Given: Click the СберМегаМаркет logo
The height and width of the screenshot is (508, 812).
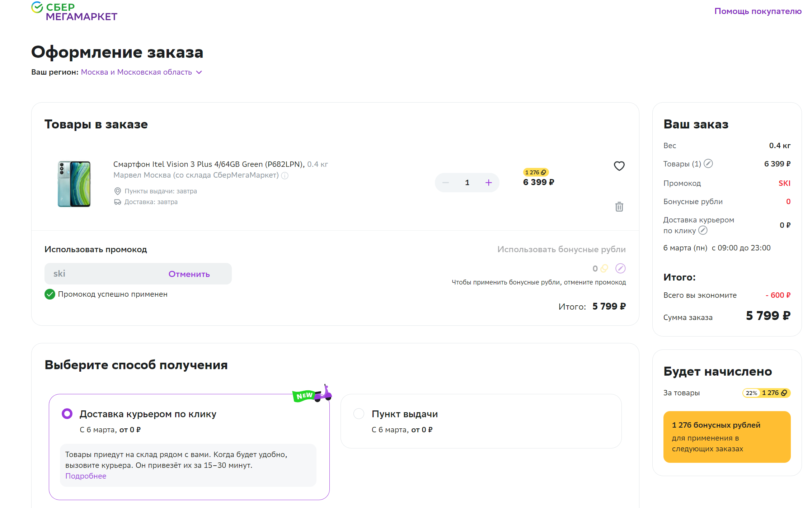Looking at the screenshot, I should coord(74,11).
